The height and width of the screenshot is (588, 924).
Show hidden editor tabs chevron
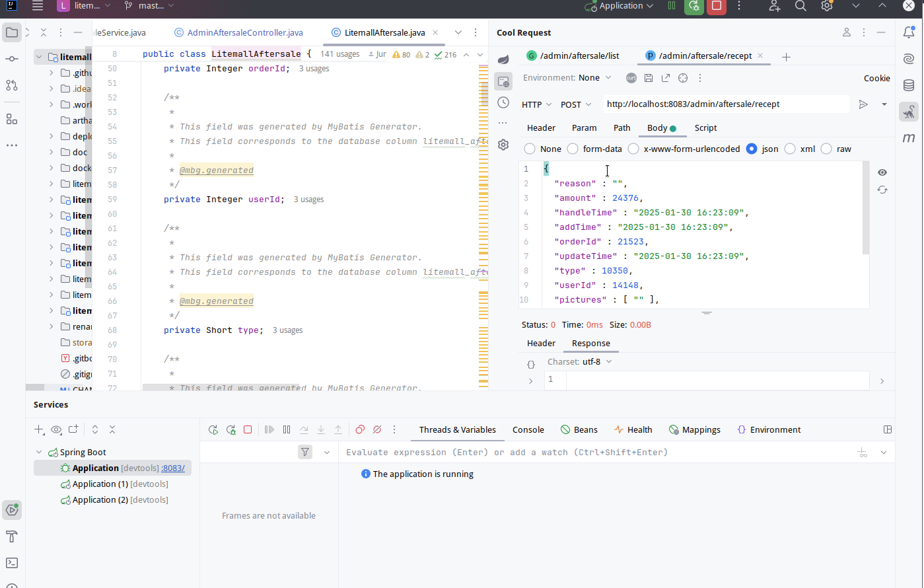tap(458, 32)
